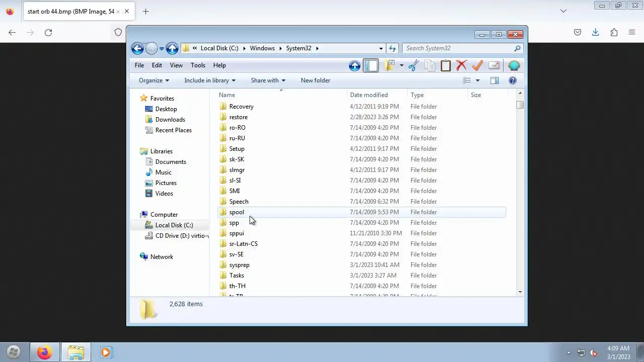Select the Tasks folder
The height and width of the screenshot is (362, 644).
point(362,276)
